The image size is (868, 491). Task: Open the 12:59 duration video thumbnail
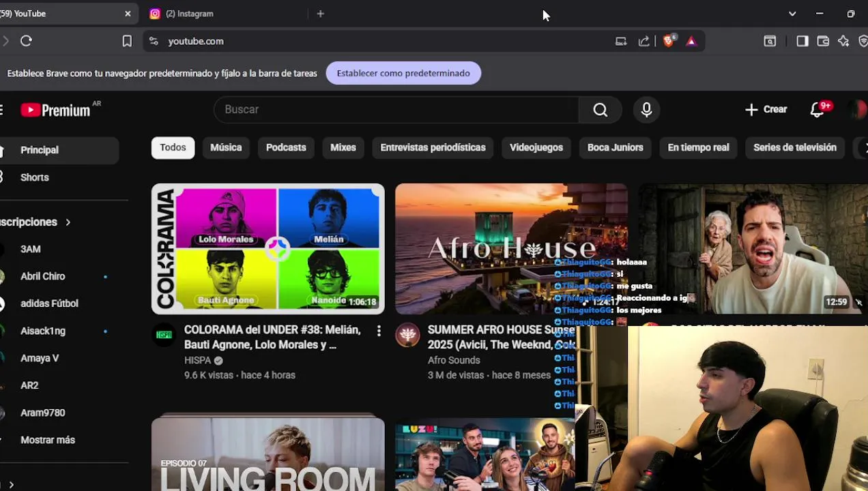[x=753, y=249]
